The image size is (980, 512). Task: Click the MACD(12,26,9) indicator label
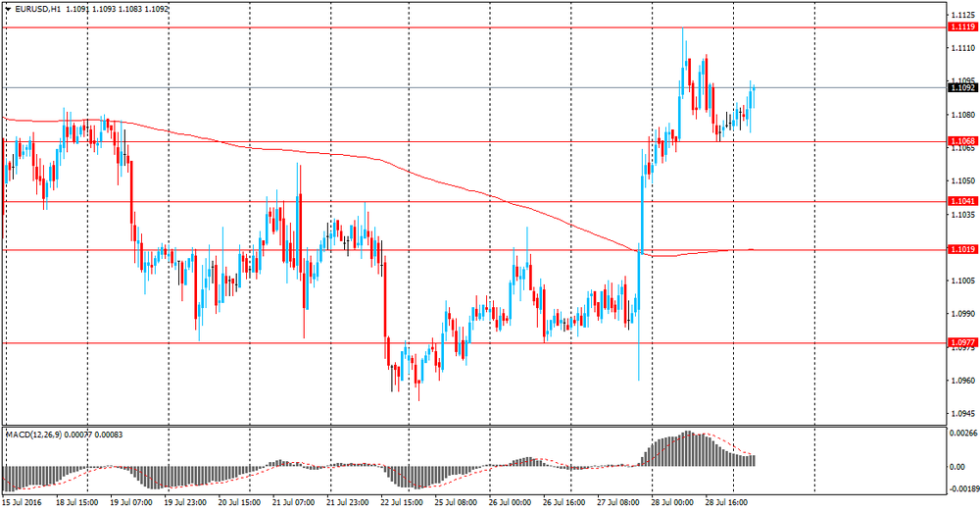pos(31,435)
